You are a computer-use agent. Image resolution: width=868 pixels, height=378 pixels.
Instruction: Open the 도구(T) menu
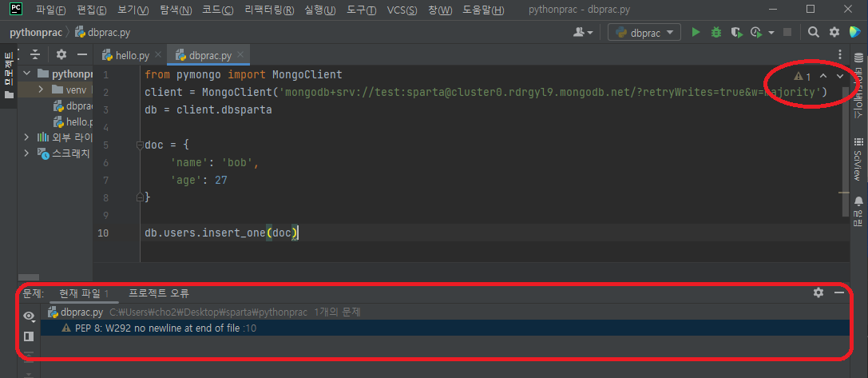tap(362, 10)
